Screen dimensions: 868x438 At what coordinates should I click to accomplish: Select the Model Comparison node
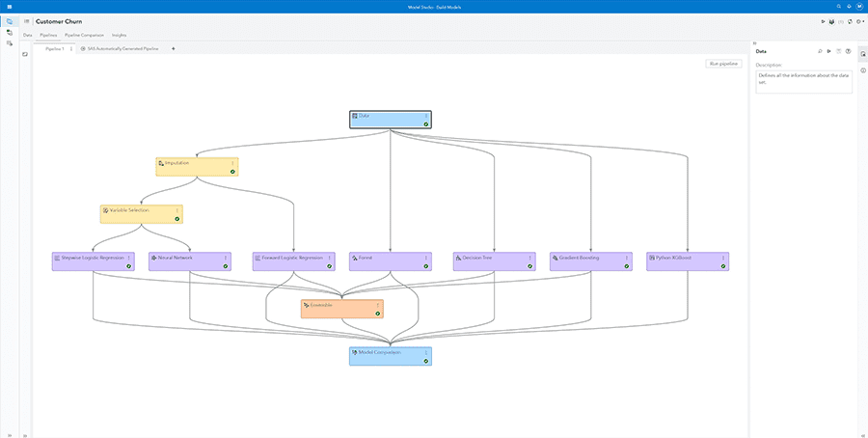(391, 357)
